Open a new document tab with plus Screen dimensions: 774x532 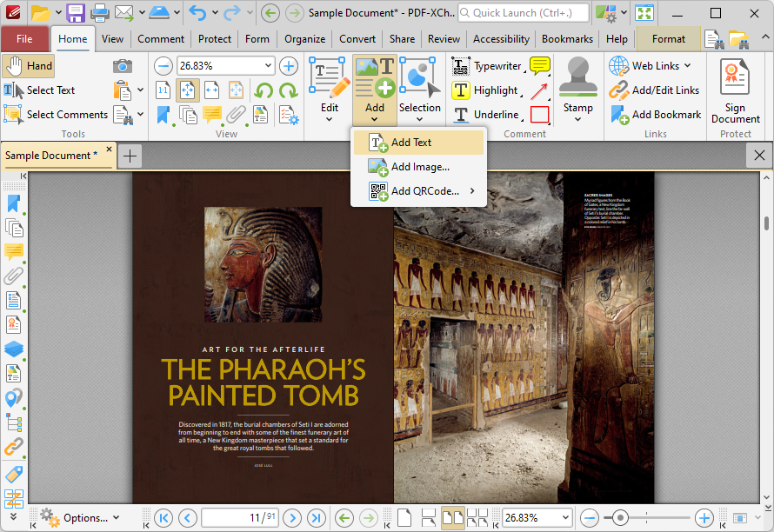pyautogui.click(x=130, y=156)
